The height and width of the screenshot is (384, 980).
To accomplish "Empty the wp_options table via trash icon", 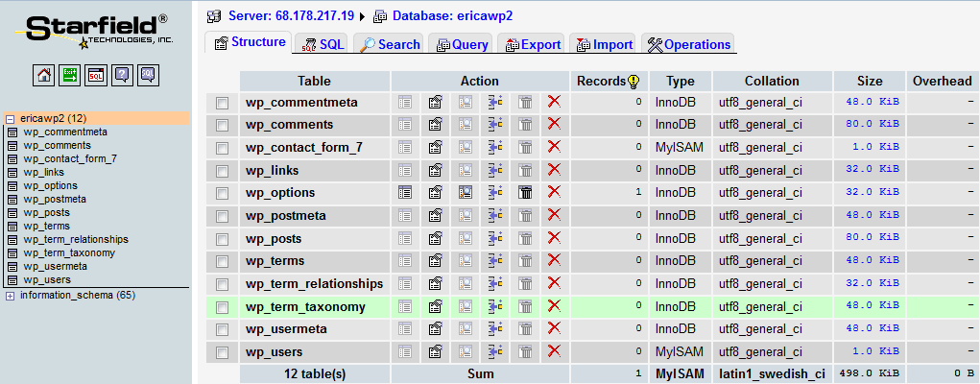I will tap(525, 192).
